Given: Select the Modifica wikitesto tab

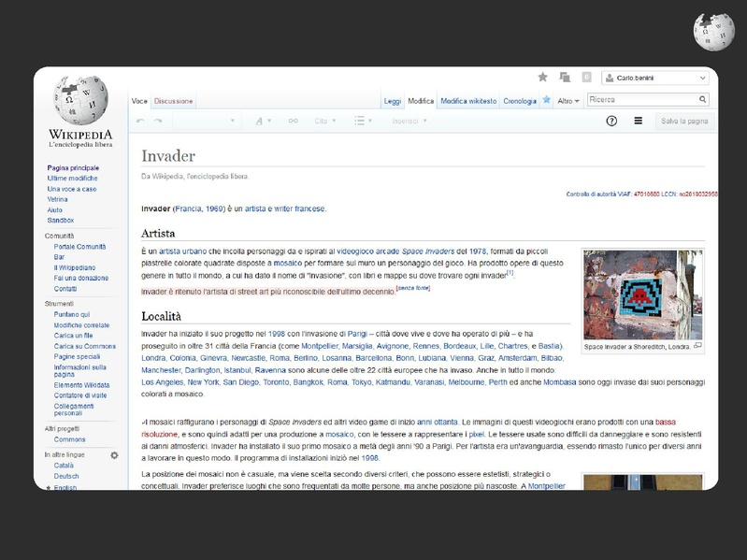Looking at the screenshot, I should [x=468, y=101].
